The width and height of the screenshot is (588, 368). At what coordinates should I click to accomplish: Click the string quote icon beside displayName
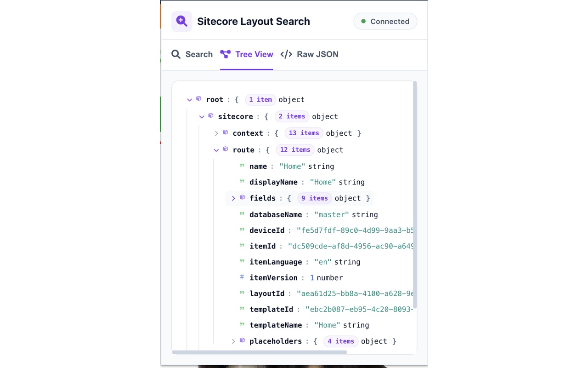coord(242,181)
